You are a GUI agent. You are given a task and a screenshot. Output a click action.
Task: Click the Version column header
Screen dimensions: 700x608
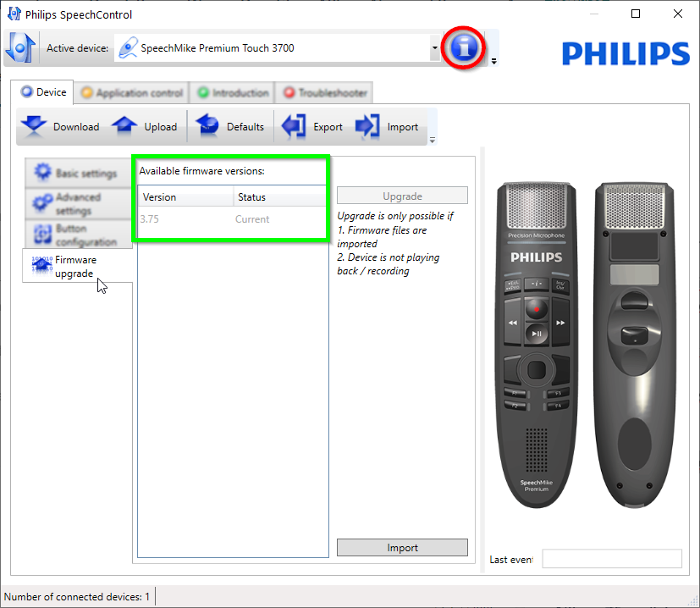(185, 197)
